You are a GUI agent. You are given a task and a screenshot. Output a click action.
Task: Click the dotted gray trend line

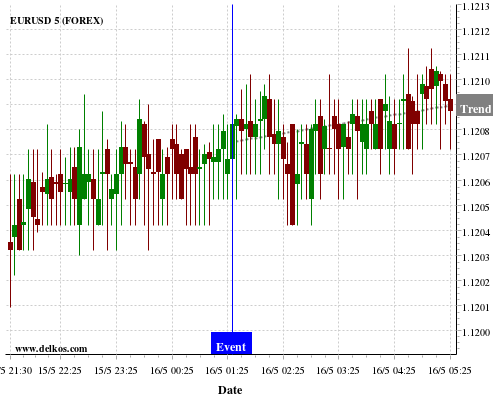(x=343, y=125)
